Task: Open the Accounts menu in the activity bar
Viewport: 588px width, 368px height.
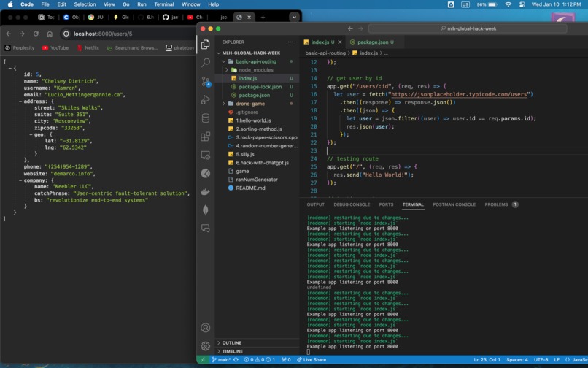Action: [206, 328]
